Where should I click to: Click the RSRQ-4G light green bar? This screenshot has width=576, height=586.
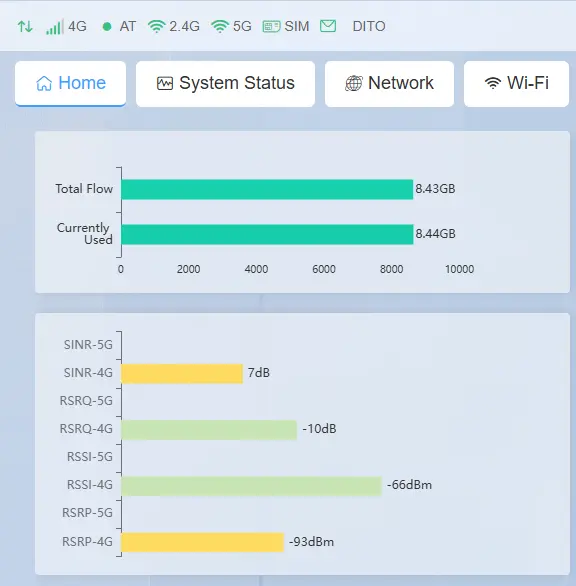click(x=209, y=430)
